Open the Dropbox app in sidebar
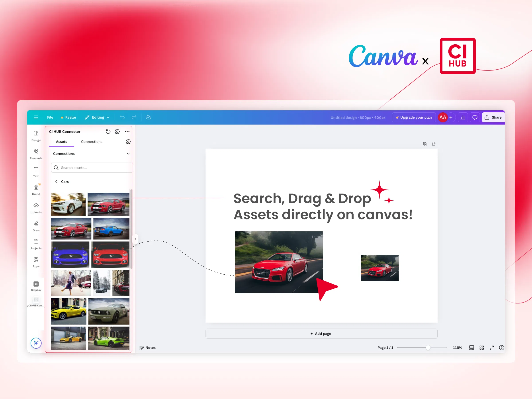Screen dimensions: 532x399 pos(36,286)
